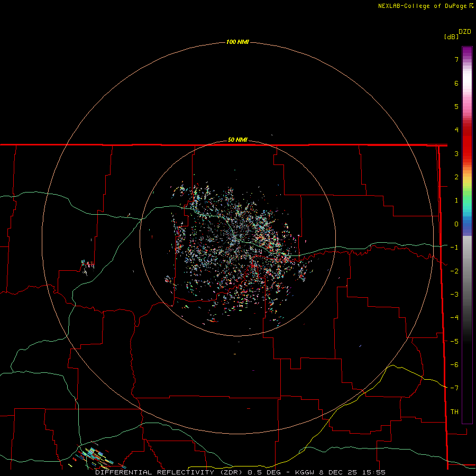Click the -1 value on the color scale

pos(454,248)
